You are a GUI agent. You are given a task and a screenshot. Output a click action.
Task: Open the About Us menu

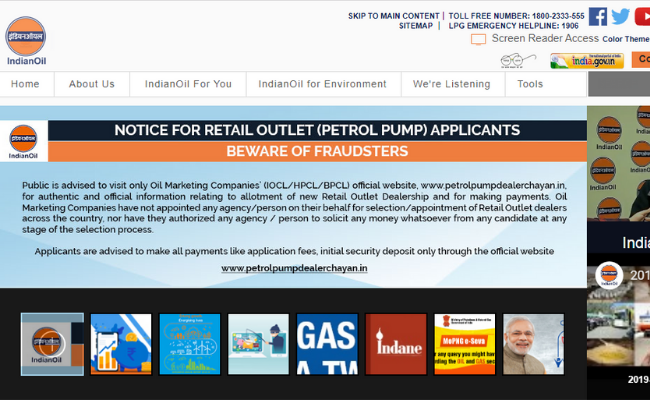coord(92,84)
